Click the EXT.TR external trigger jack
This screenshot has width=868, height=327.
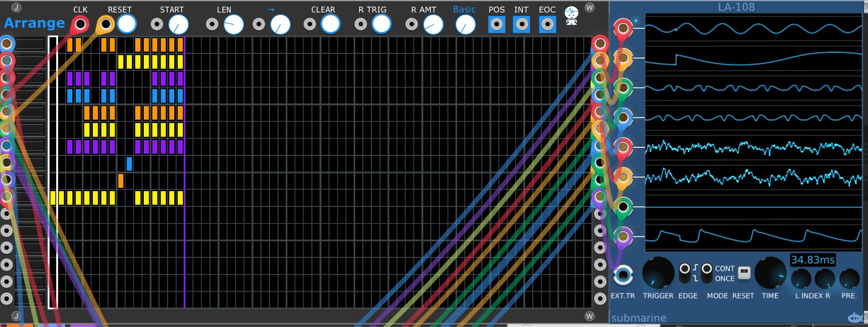pyautogui.click(x=623, y=275)
